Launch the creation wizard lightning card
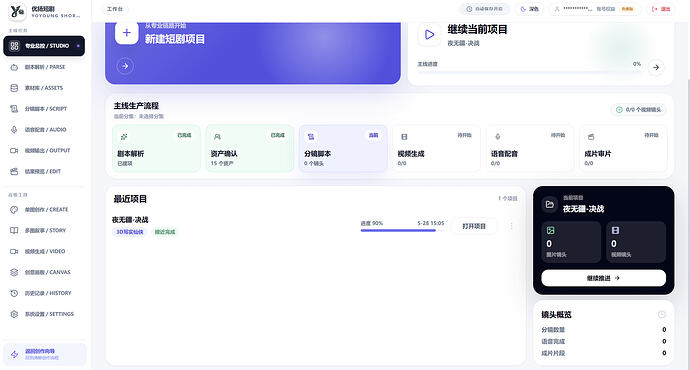Screen dimensions: 690x370 point(45,354)
